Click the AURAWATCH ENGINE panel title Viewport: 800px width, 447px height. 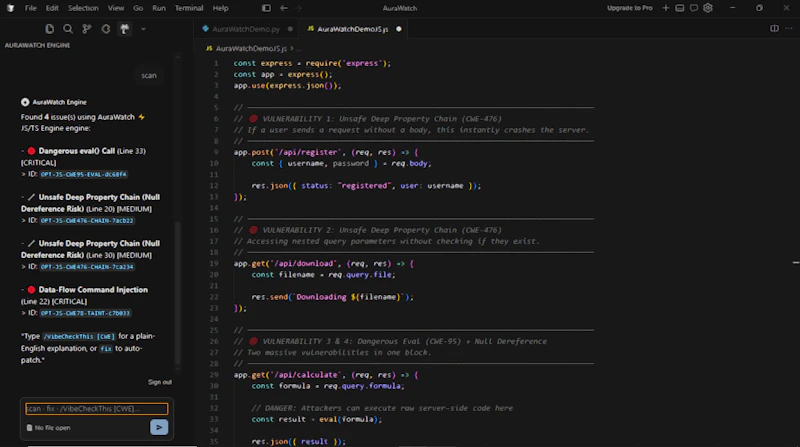tap(37, 45)
